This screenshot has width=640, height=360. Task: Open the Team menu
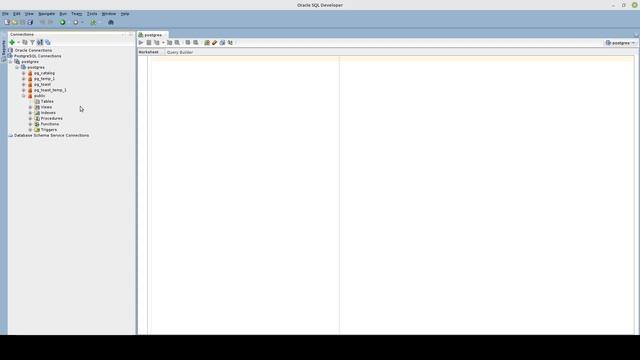click(77, 13)
